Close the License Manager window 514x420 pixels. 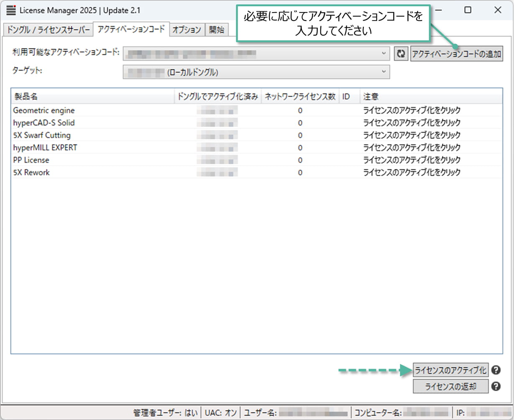click(x=498, y=10)
